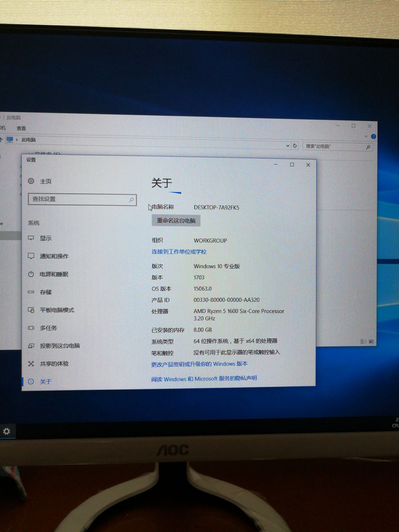This screenshot has height=532, width=399.
Task: Open 电源和睡眠 settings page
Action: (x=54, y=274)
